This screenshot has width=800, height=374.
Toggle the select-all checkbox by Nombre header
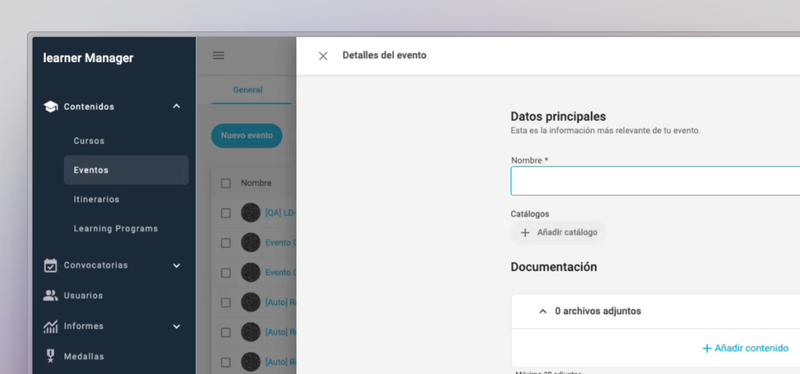226,183
